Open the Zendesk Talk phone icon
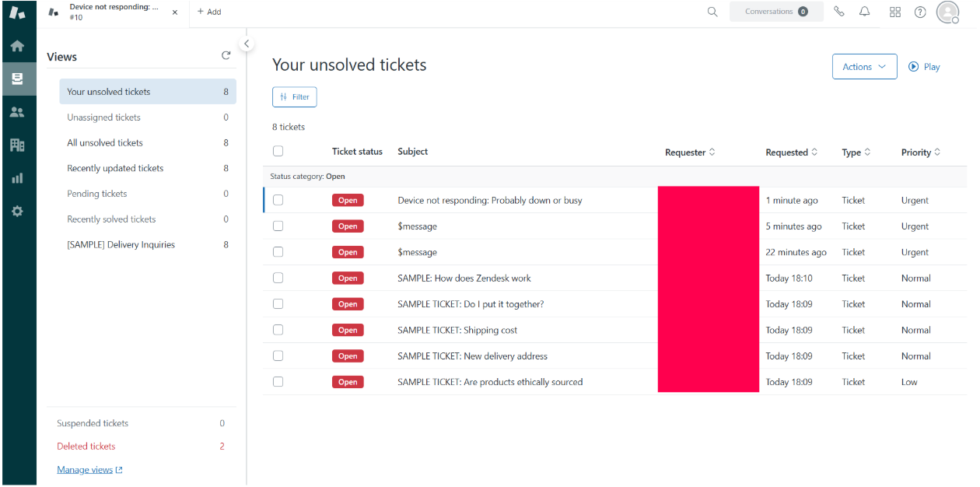 pos(839,12)
